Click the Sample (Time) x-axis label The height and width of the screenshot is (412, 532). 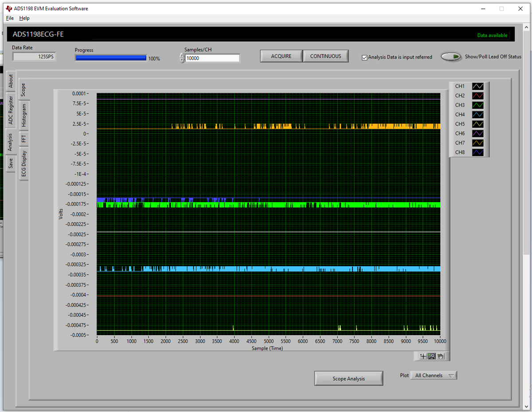[267, 348]
